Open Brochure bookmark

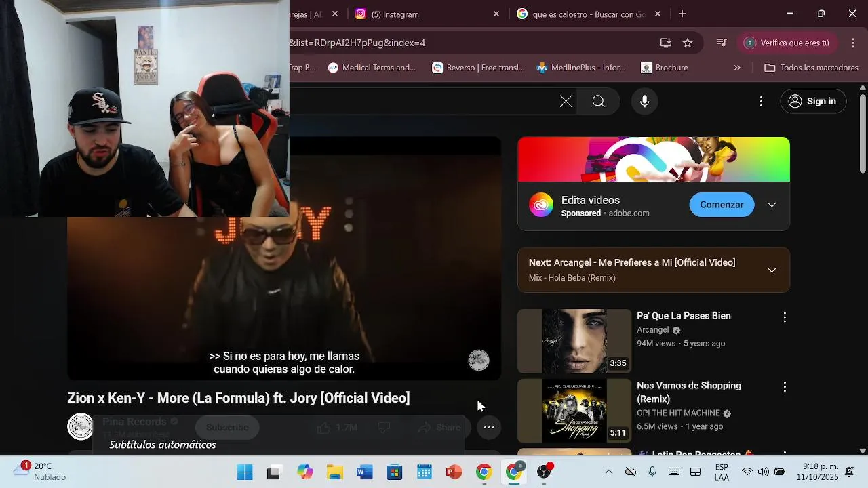665,68
